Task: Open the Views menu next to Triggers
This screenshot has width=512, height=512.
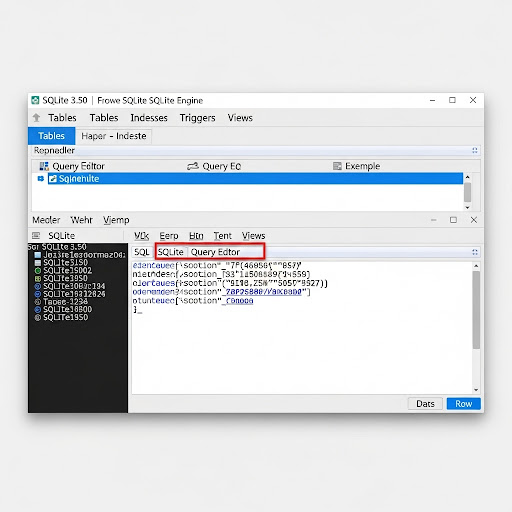Action: 240,118
